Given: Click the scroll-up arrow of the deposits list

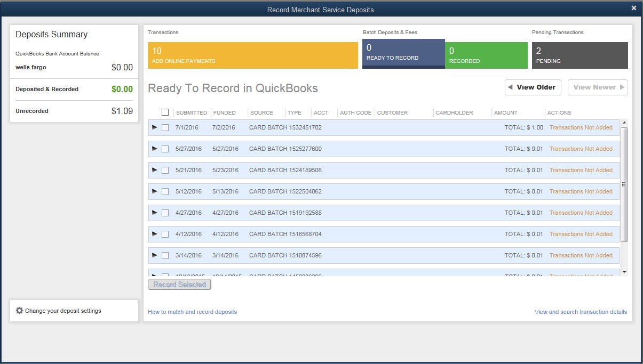Looking at the screenshot, I should pos(624,123).
